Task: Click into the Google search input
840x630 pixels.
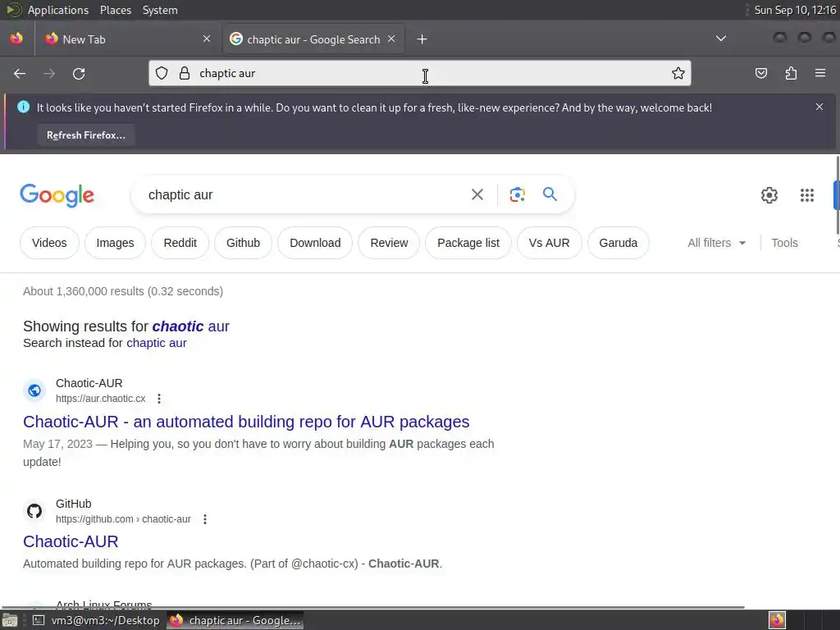Action: coord(305,194)
